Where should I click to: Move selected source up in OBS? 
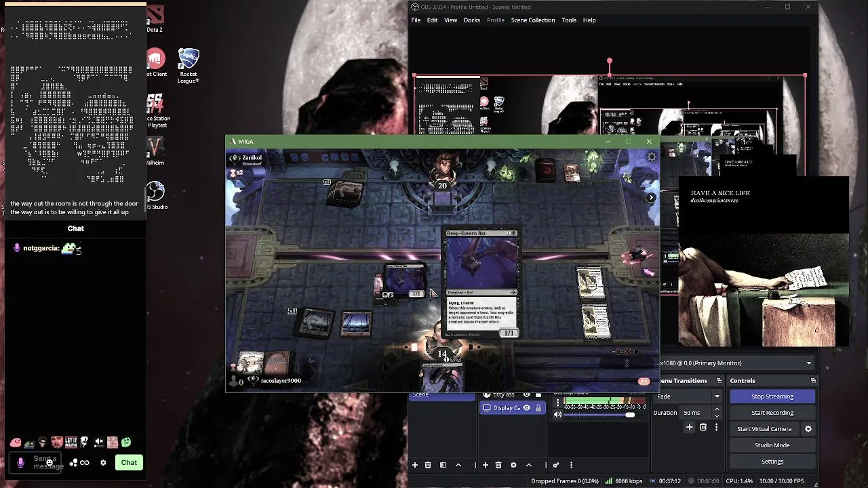point(529,465)
